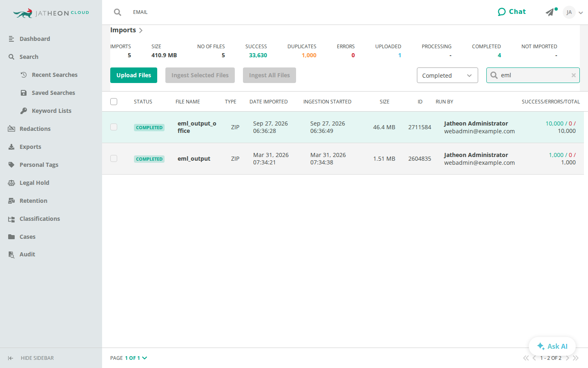The height and width of the screenshot is (368, 588).
Task: Click the Jatheon Cloud logo
Action: coord(51,13)
